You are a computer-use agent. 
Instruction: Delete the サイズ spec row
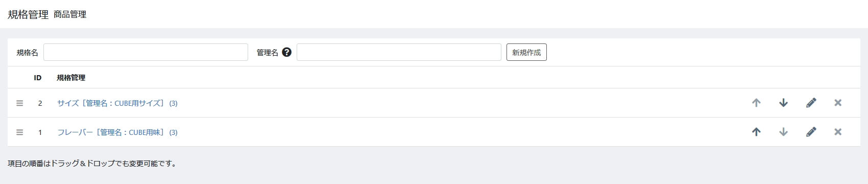[x=838, y=103]
